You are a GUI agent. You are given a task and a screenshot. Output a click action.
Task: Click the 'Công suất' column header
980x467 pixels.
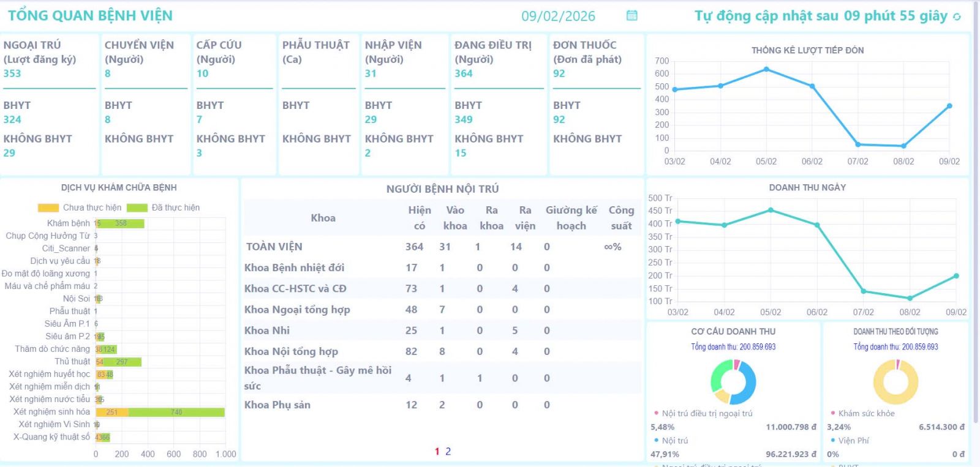(621, 218)
